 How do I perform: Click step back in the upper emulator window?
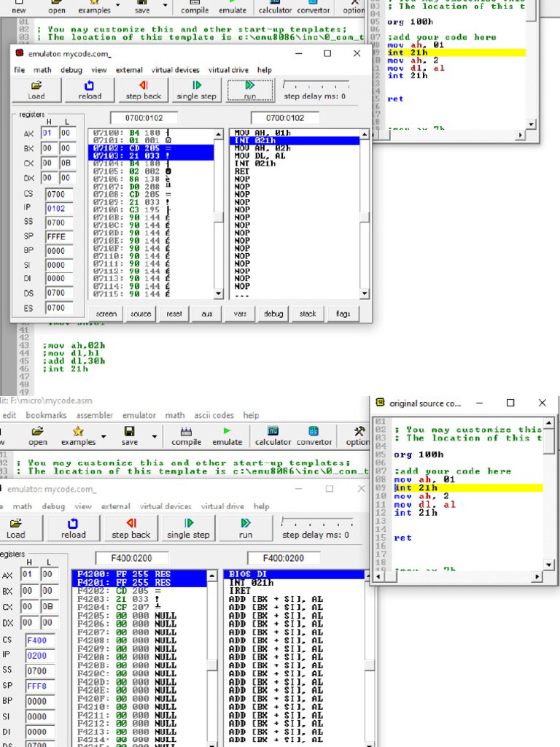(x=143, y=90)
